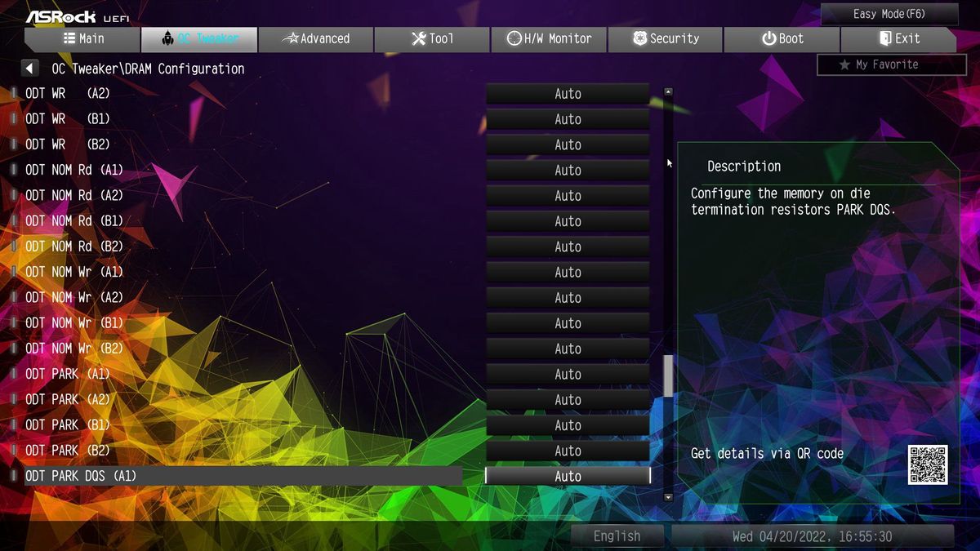Open ODT NOM Rd (A2) value dropdown
This screenshot has height=551, width=980.
tap(568, 196)
